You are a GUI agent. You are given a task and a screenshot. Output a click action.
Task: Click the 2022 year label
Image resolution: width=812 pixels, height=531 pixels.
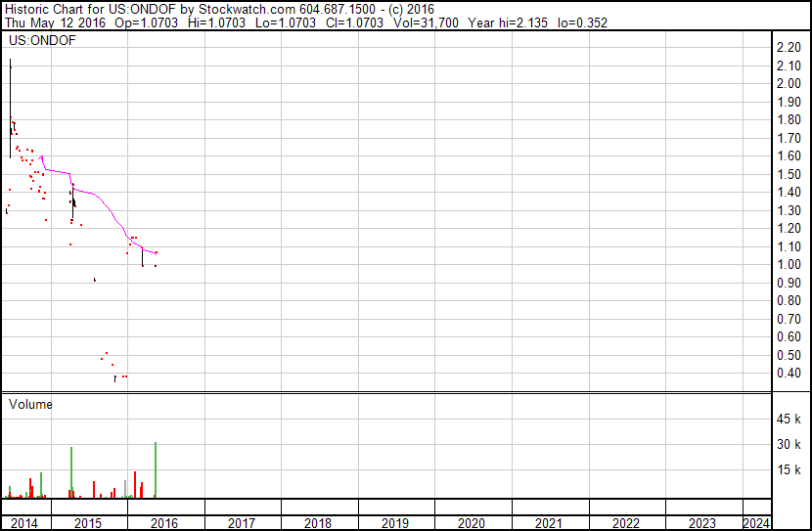click(626, 523)
